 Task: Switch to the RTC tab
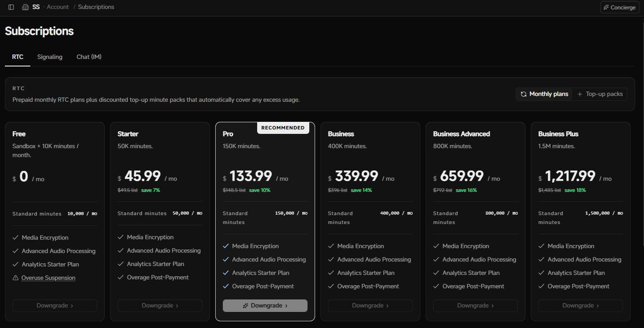18,57
